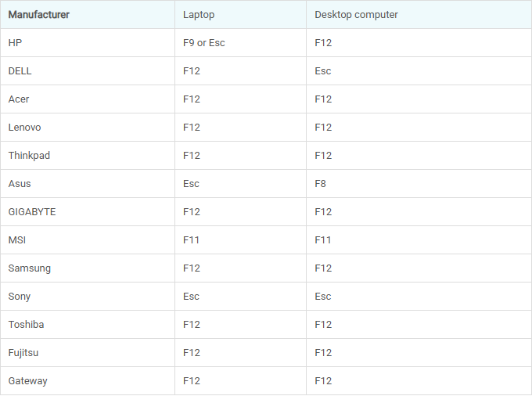Click the Sony manufacturer cell
Screen dimensions: 532x396
20,297
